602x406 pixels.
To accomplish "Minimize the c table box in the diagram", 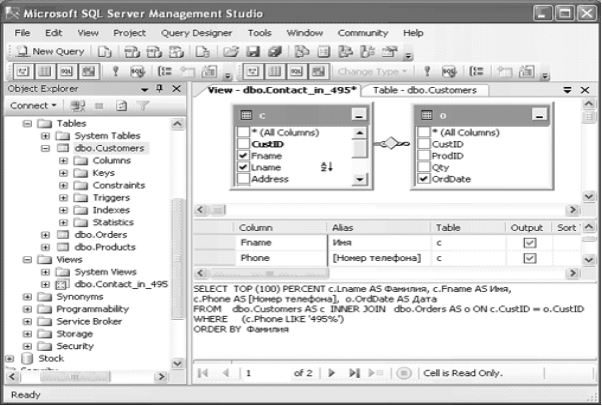I will click(x=359, y=114).
